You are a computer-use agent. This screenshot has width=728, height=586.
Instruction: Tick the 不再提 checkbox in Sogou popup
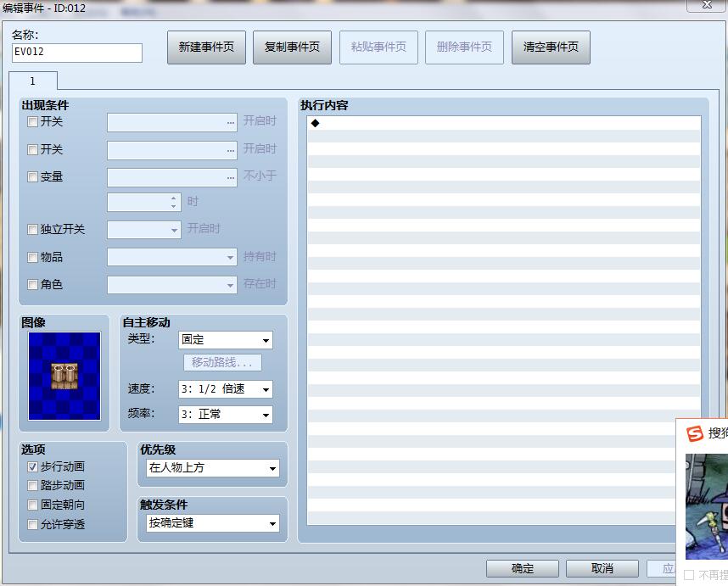[689, 575]
